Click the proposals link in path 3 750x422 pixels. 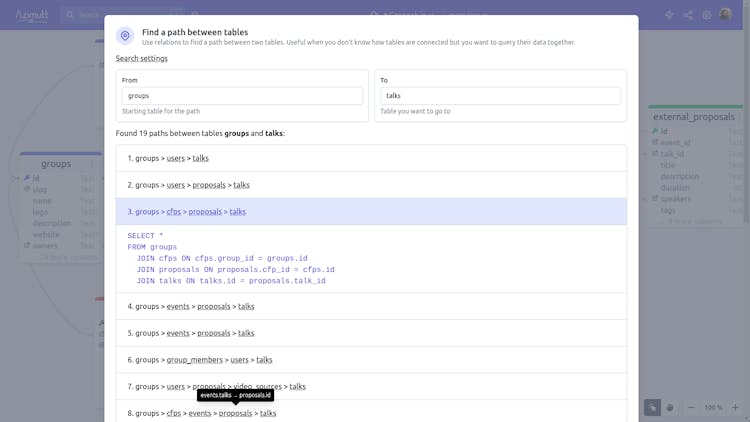pos(205,211)
